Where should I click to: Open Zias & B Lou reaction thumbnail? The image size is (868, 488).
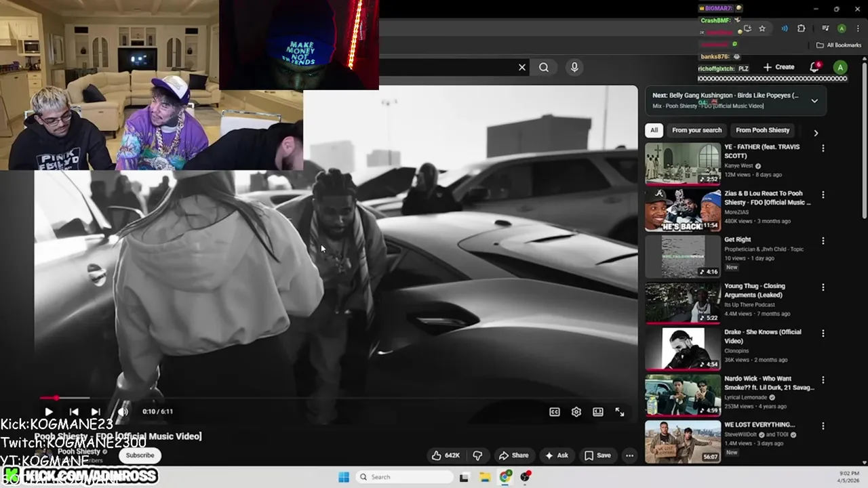point(683,209)
